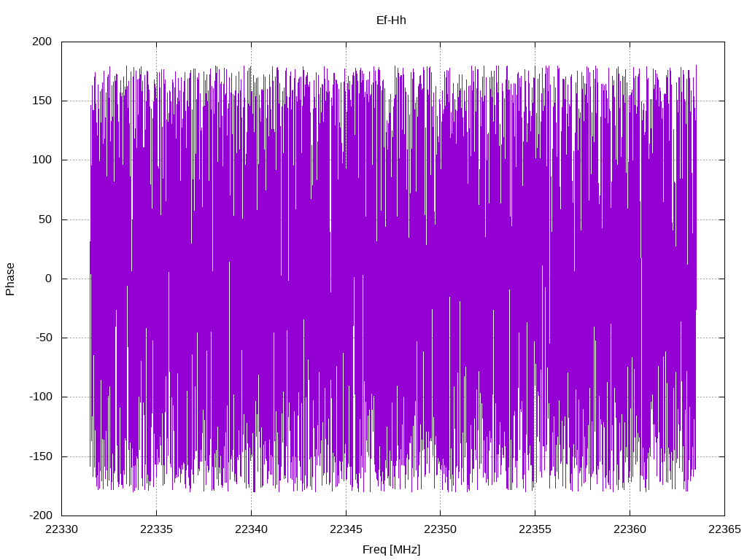Click the y-axis tick label -150

pyautogui.click(x=41, y=456)
